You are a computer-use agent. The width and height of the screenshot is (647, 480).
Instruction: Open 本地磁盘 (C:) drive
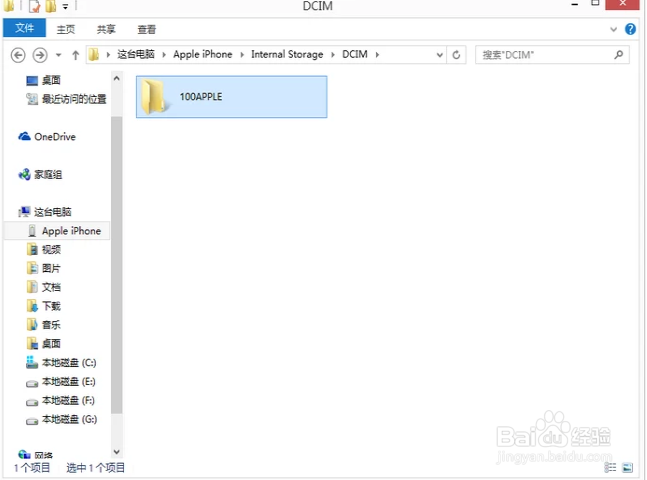pyautogui.click(x=69, y=363)
